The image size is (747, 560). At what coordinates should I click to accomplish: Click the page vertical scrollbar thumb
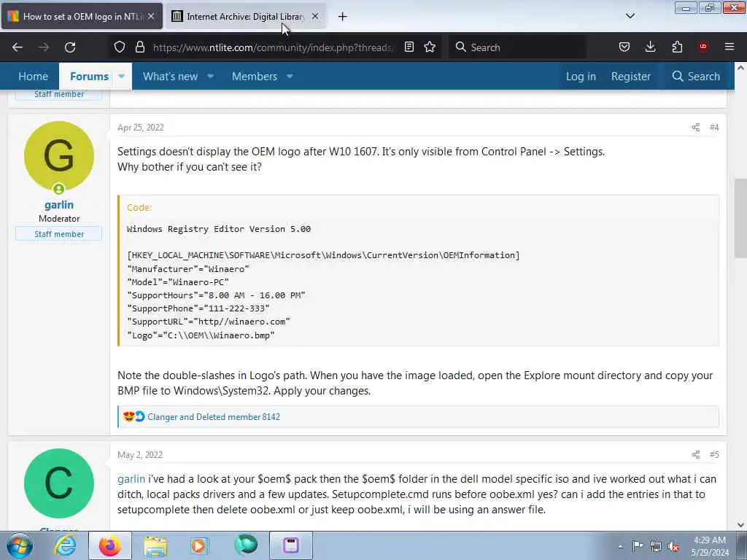click(740, 218)
